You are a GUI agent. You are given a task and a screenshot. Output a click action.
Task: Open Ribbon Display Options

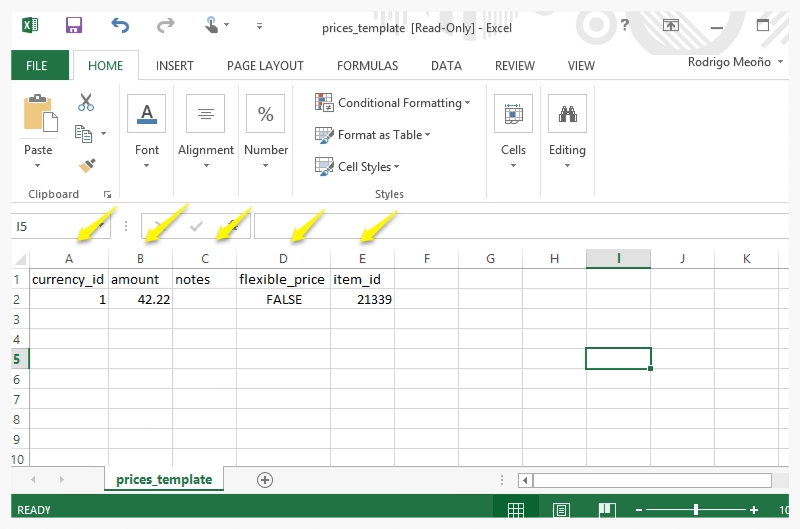[x=670, y=25]
